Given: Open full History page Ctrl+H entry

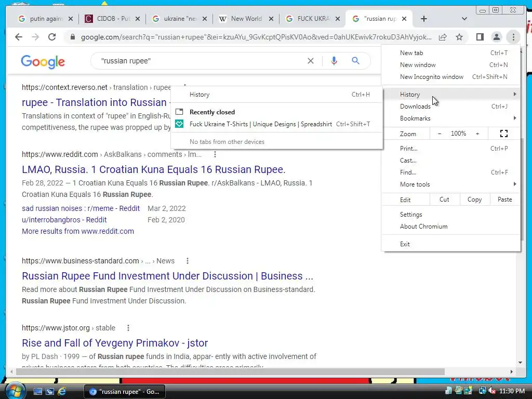Looking at the screenshot, I should (x=277, y=95).
